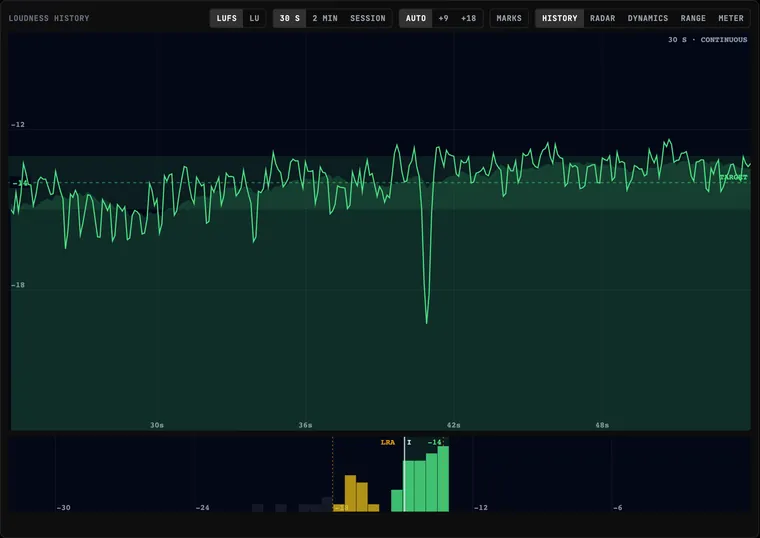Click the LOUDNESS HISTORY title

pyautogui.click(x=49, y=18)
